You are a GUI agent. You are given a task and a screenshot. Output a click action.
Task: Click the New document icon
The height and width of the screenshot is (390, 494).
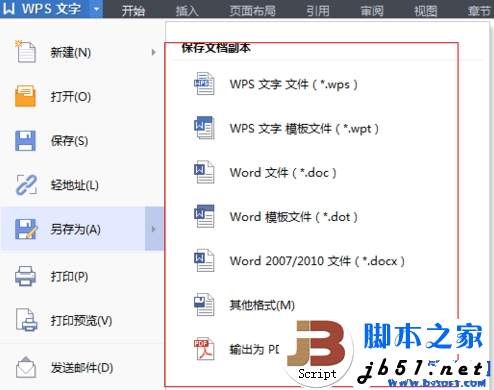pyautogui.click(x=25, y=51)
